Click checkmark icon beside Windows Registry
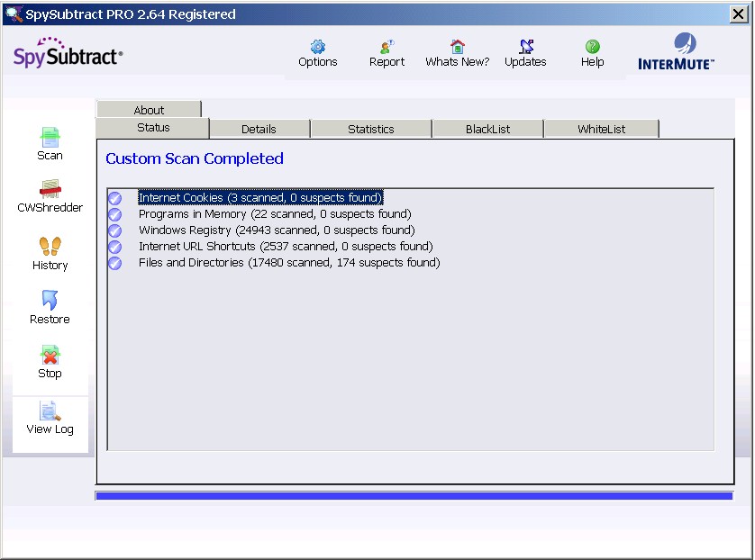The height and width of the screenshot is (560, 755). (115, 230)
